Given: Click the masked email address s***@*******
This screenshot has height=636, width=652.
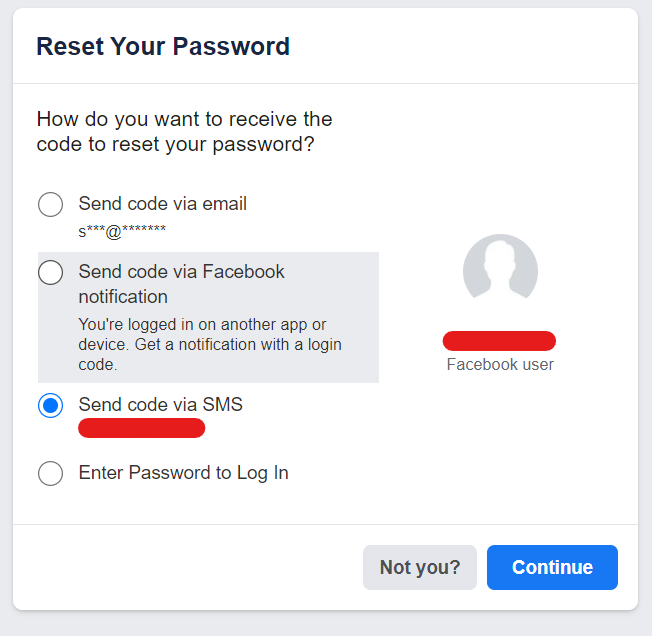Looking at the screenshot, I should [122, 231].
